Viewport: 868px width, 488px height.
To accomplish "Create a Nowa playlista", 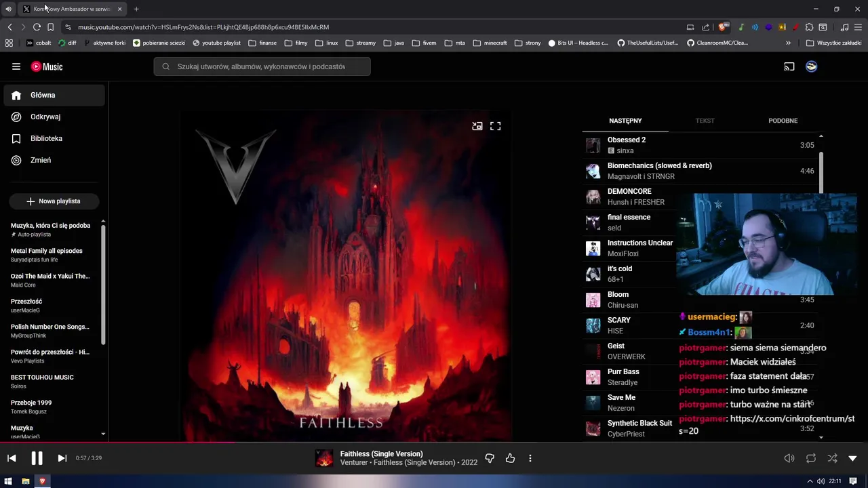I will [x=54, y=201].
